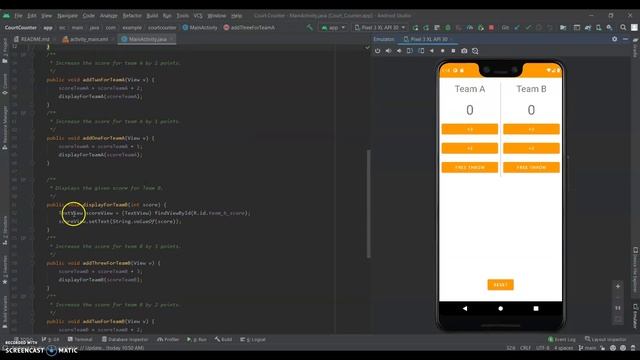The image size is (640, 360).
Task: Tap Team B FREE THROW button
Action: point(531,167)
